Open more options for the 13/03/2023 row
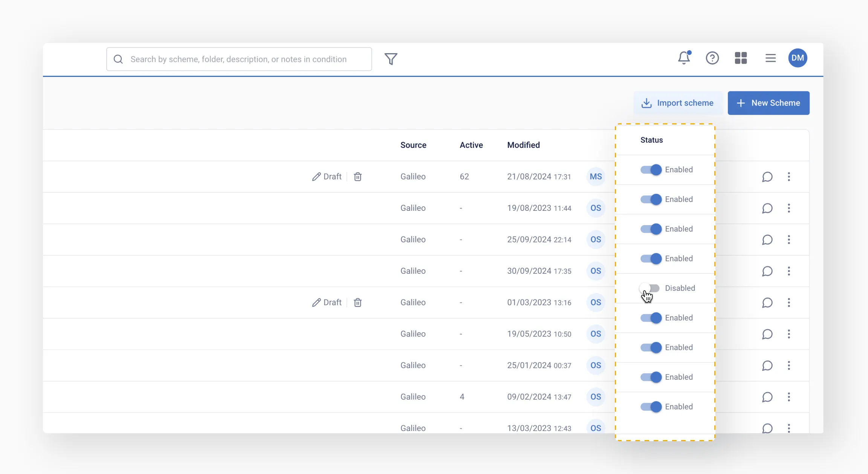 [x=789, y=428]
